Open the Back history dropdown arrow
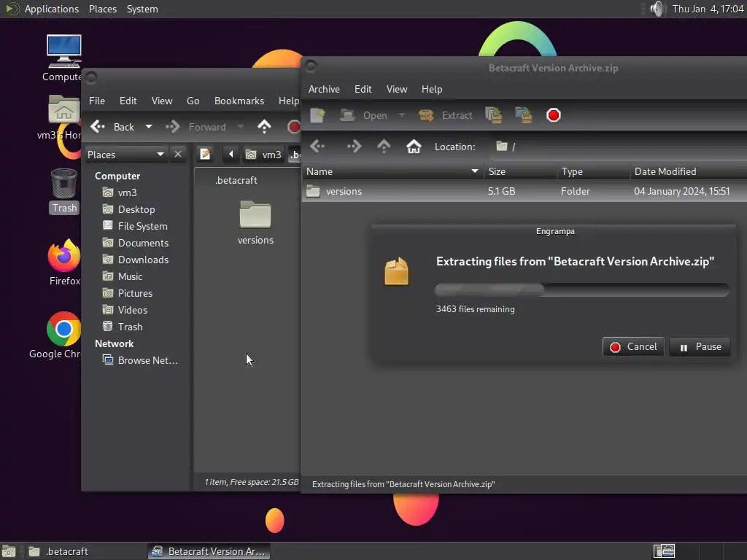This screenshot has width=747, height=560. (x=149, y=127)
